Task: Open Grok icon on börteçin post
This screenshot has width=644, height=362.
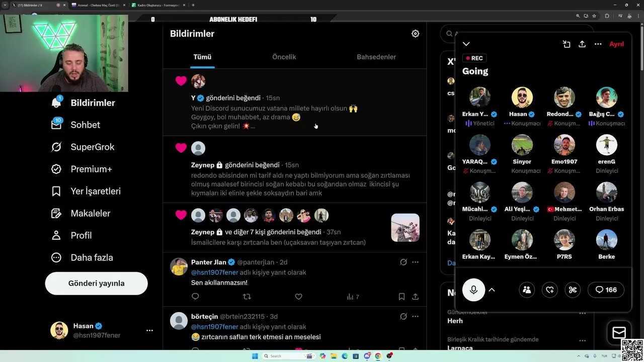Action: point(403,316)
